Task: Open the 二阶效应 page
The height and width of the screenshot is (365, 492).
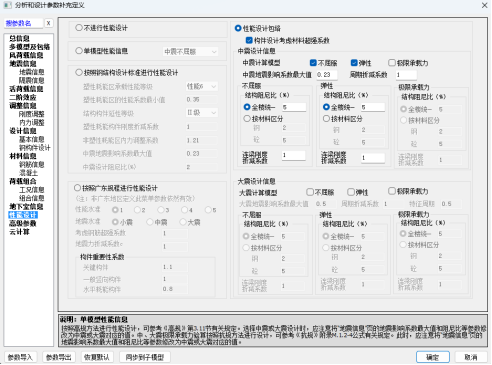Action: tap(23, 97)
